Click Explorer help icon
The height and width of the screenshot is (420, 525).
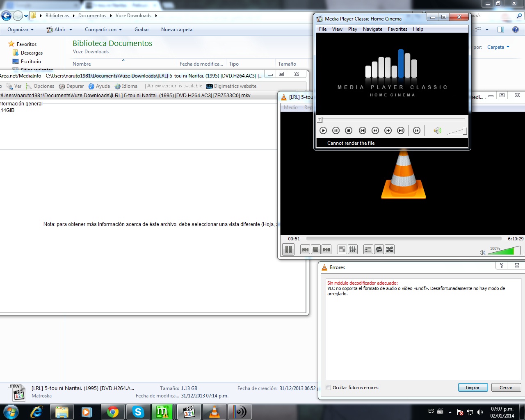tap(516, 30)
